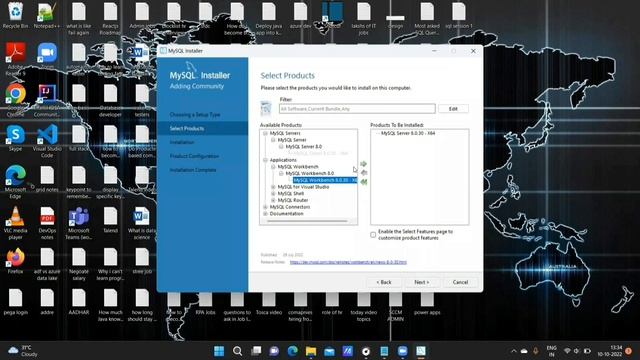Open the Release Notes link

(x=348, y=262)
